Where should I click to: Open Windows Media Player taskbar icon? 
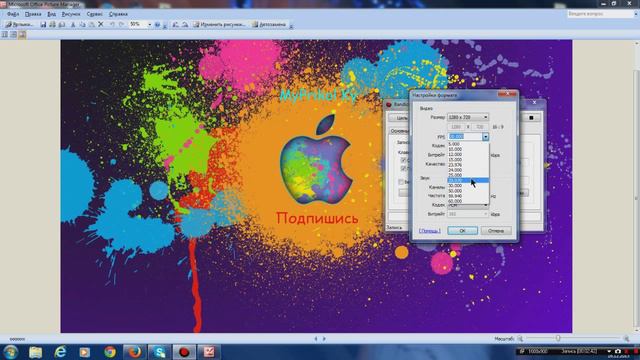(x=85, y=352)
